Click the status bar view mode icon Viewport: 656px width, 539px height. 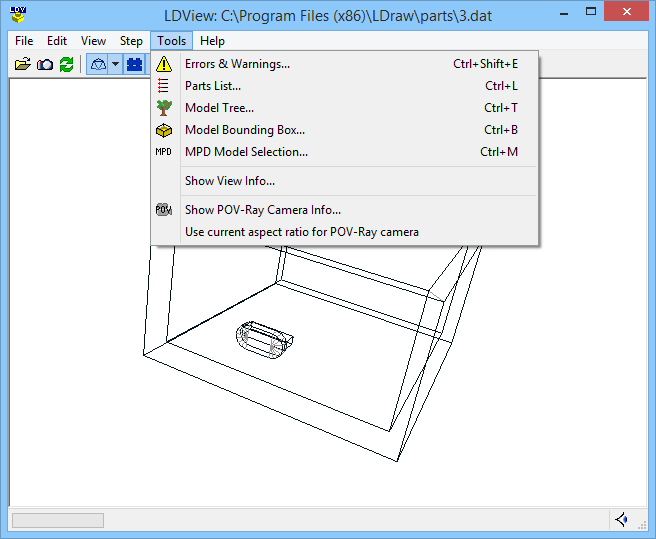[x=622, y=520]
